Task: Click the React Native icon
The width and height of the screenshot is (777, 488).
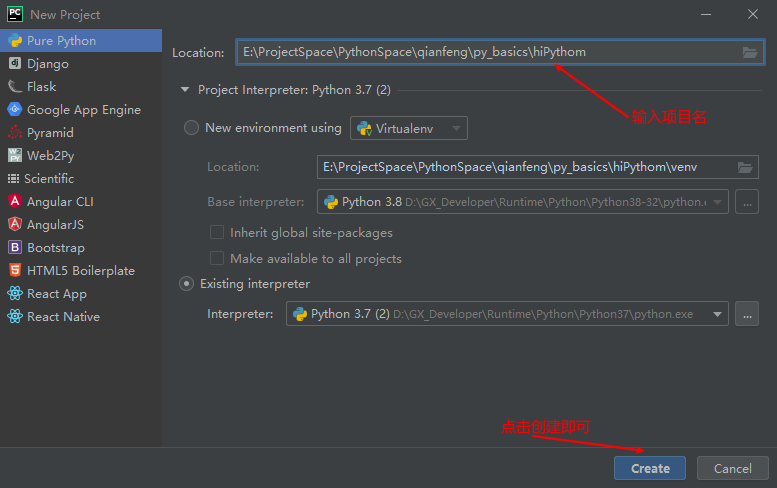Action: point(15,316)
